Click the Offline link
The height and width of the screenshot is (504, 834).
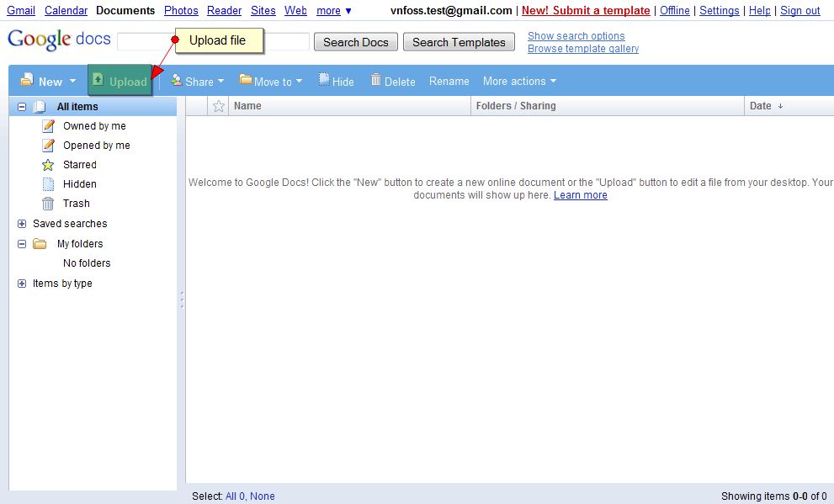click(x=674, y=11)
